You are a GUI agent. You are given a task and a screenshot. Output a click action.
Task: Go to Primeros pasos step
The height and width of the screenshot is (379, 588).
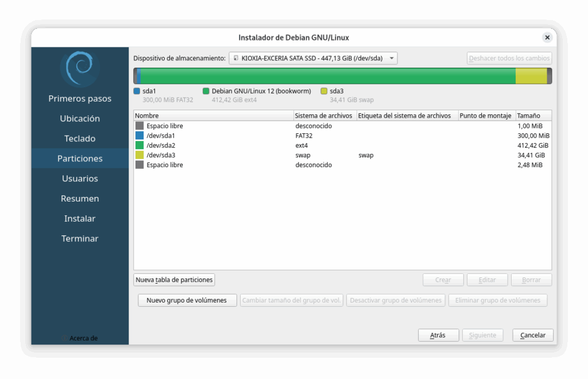pyautogui.click(x=80, y=99)
